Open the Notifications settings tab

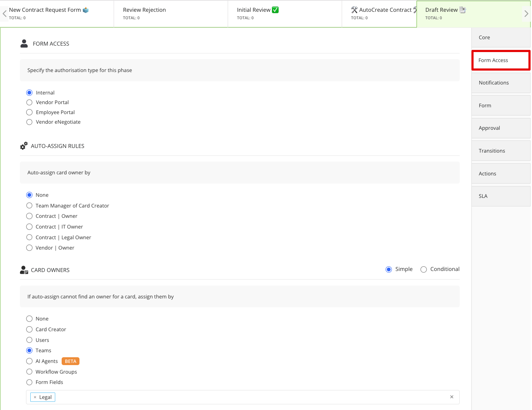[x=501, y=83]
